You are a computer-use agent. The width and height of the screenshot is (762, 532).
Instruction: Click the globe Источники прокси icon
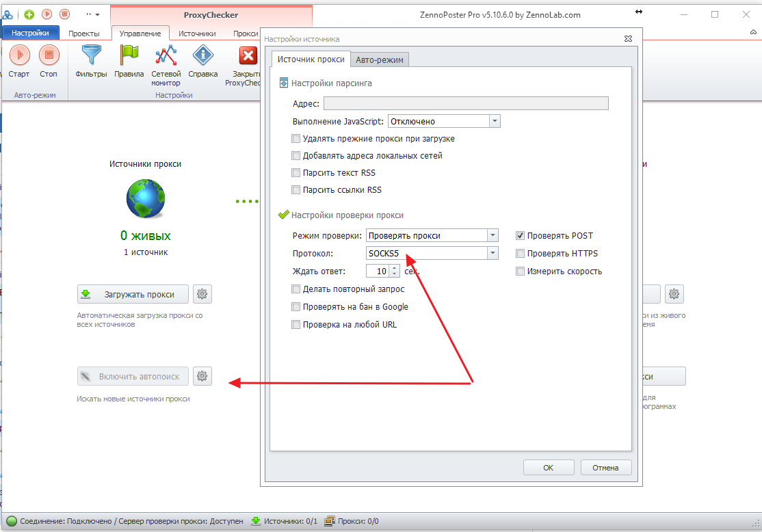pos(145,198)
